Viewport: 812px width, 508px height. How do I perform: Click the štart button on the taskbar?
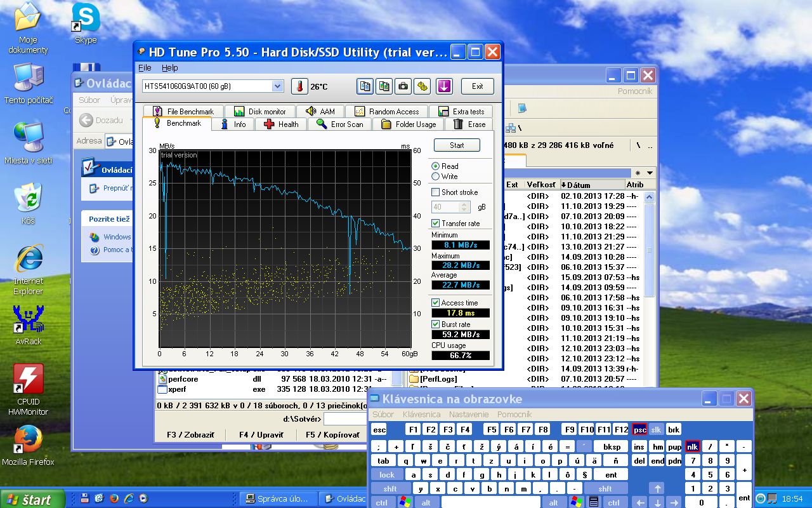[x=33, y=499]
